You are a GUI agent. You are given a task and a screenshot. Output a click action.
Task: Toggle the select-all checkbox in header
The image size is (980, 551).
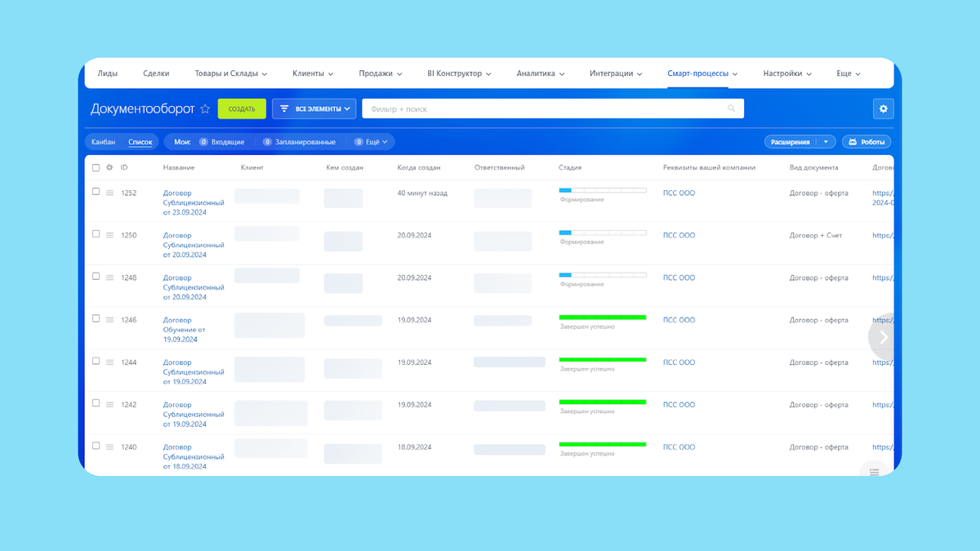pos(96,167)
